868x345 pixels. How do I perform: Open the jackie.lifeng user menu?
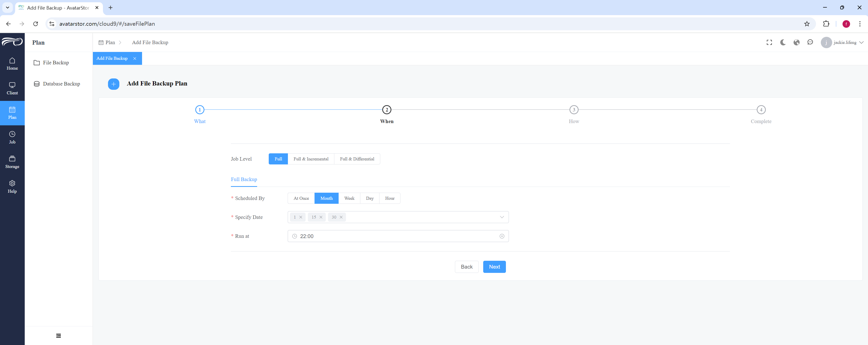tap(842, 42)
